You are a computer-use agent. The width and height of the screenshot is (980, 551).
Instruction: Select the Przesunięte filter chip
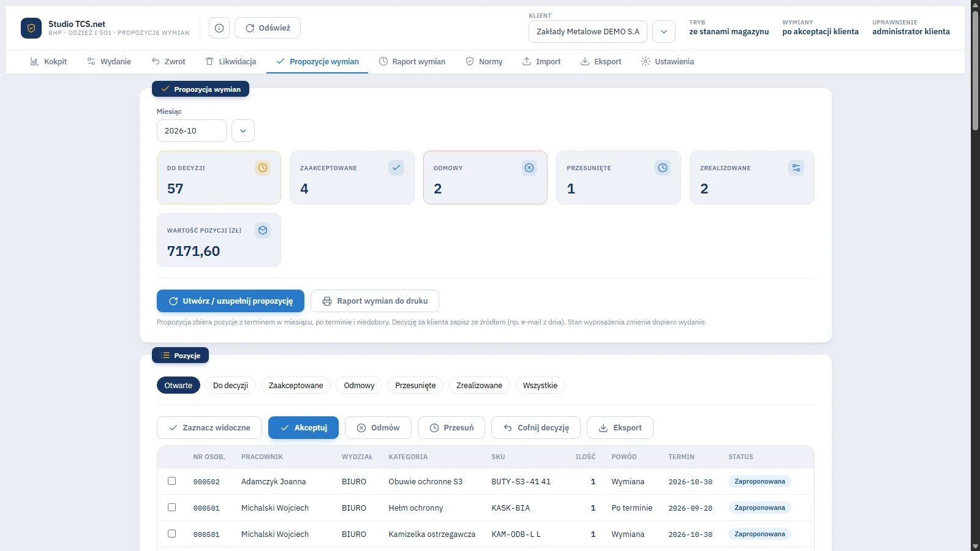pyautogui.click(x=415, y=385)
